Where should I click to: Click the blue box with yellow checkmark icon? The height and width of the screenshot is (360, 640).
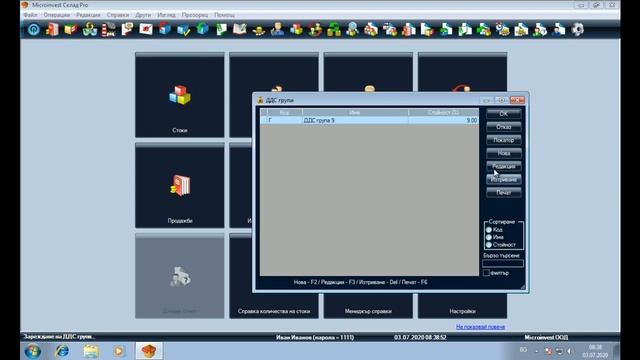[x=184, y=29]
